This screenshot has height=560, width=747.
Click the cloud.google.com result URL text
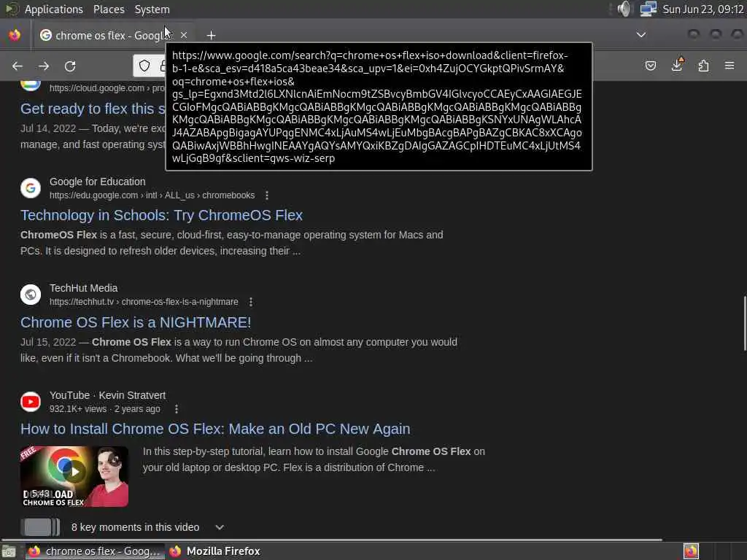pos(107,88)
